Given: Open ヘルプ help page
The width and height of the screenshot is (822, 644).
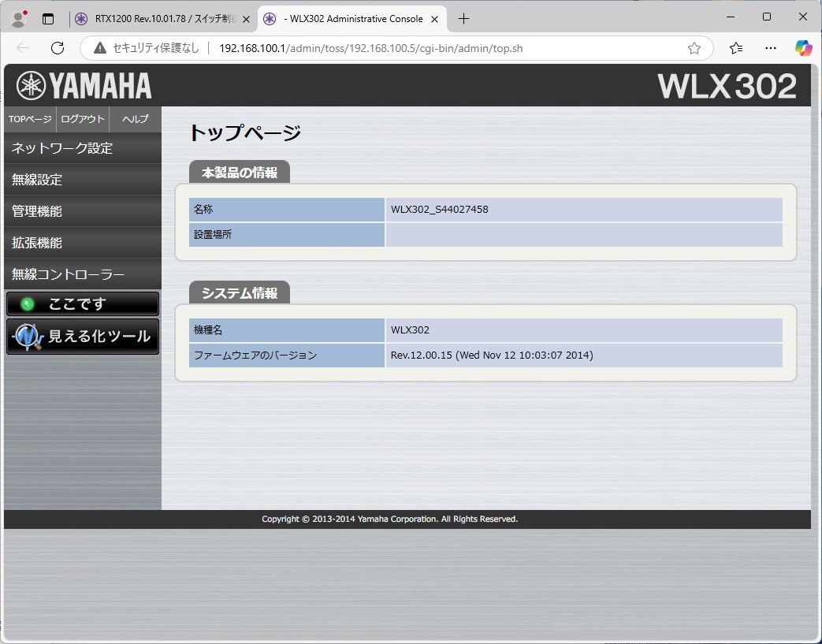Looking at the screenshot, I should (x=136, y=119).
